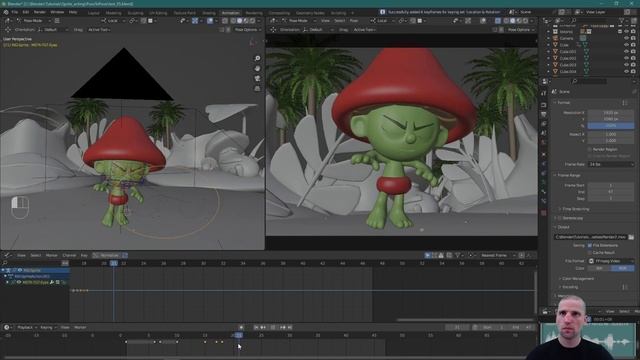Toggle the Cache Result checkbox
Screen dimensions: 640x360
coord(589,253)
